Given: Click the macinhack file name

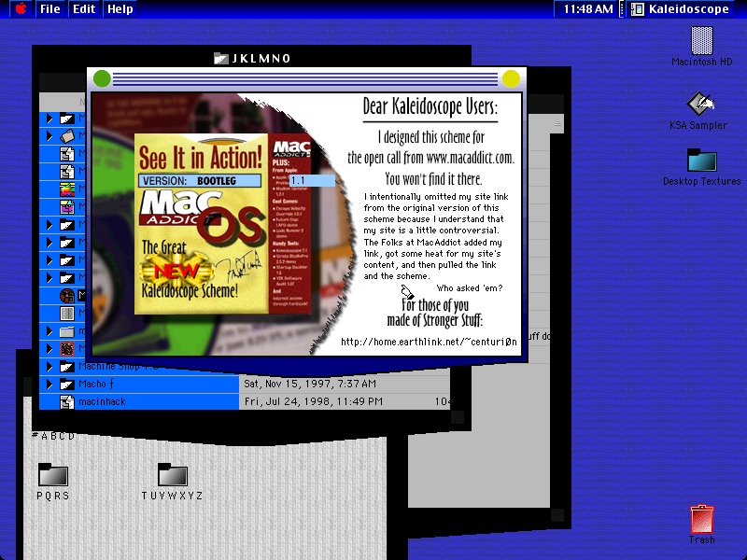Looking at the screenshot, I should (102, 402).
